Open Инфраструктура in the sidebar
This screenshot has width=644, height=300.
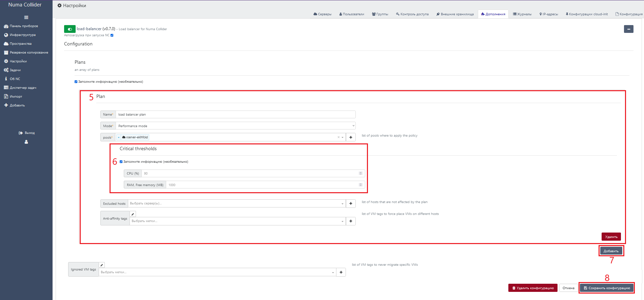(x=20, y=35)
